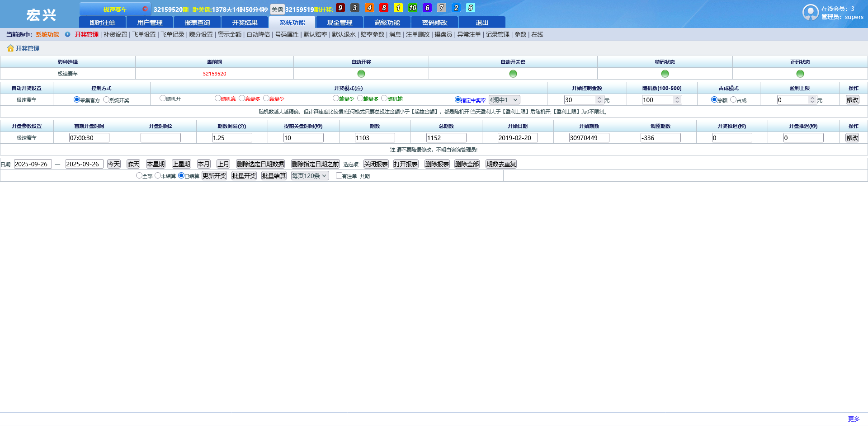Click the red ball numbered 8
This screenshot has height=428, width=868.
pos(384,8)
